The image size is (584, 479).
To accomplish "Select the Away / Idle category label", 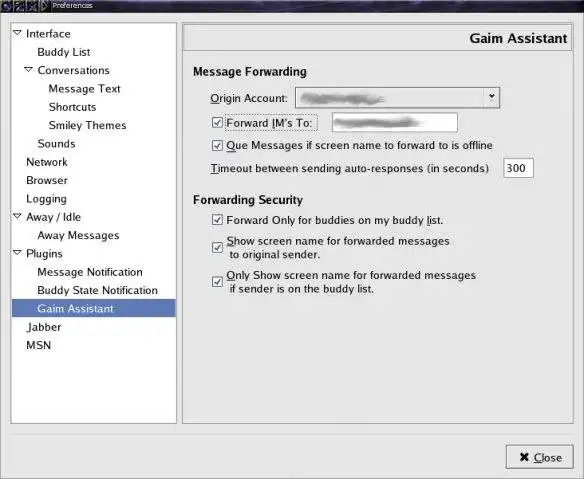I will click(x=53, y=217).
